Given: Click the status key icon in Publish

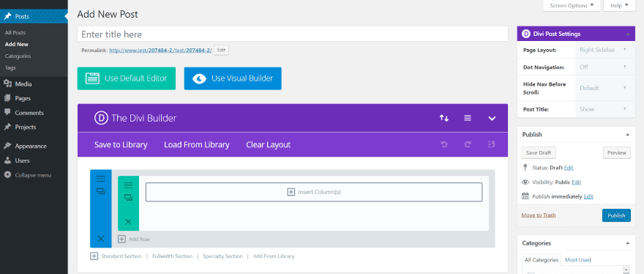Looking at the screenshot, I should pos(525,168).
